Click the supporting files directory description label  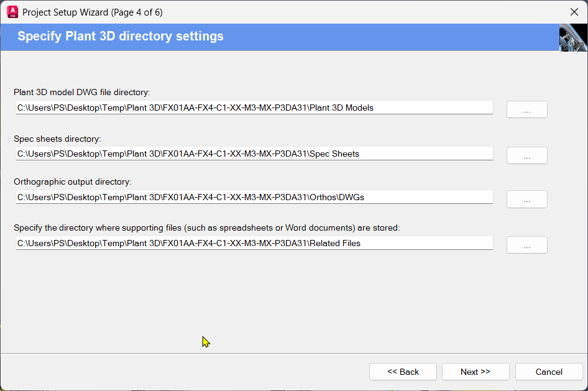[x=206, y=228]
